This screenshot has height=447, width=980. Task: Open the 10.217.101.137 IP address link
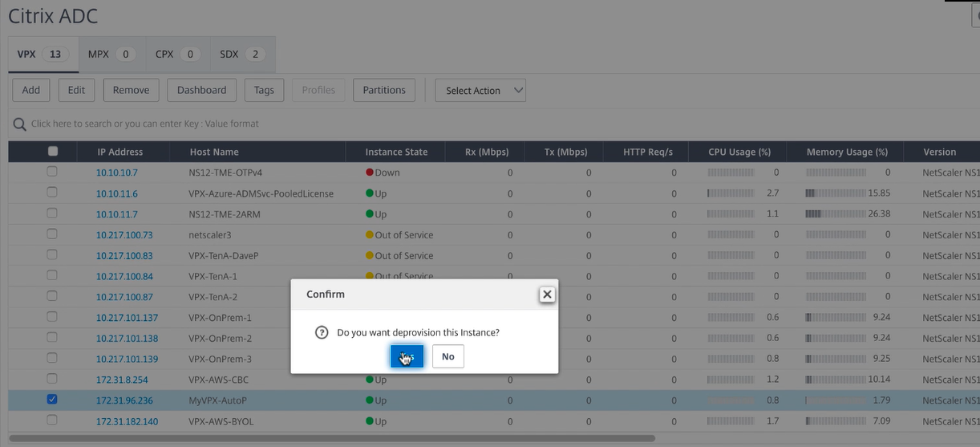point(127,318)
